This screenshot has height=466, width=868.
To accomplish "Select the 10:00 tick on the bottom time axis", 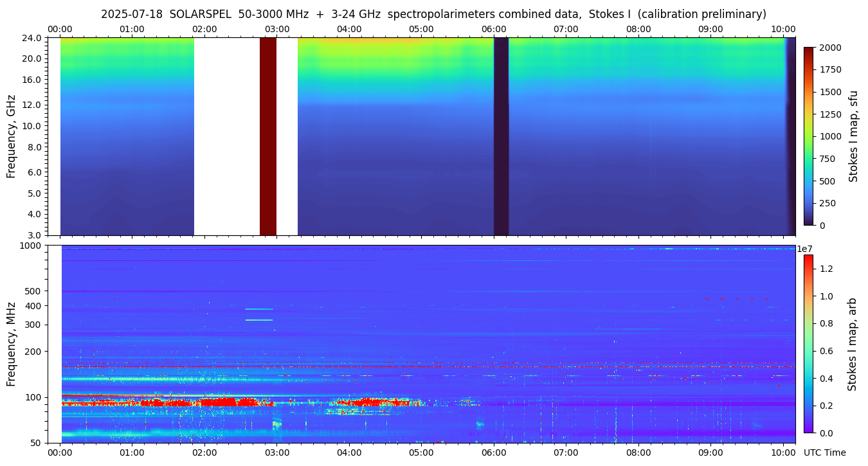I will [783, 453].
